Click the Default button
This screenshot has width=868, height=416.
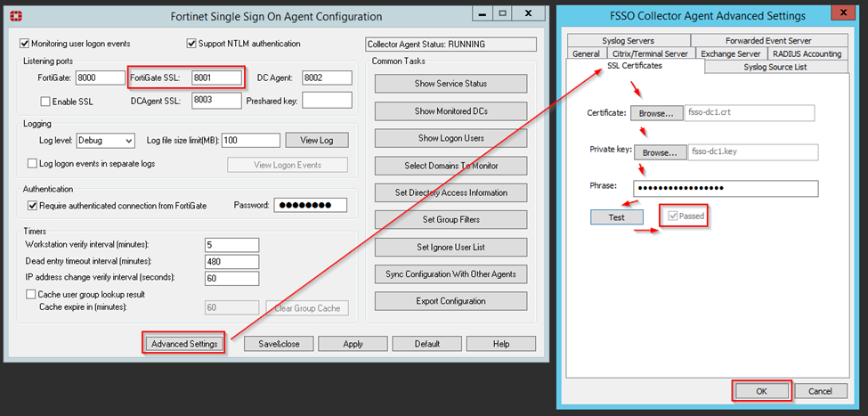tap(426, 344)
